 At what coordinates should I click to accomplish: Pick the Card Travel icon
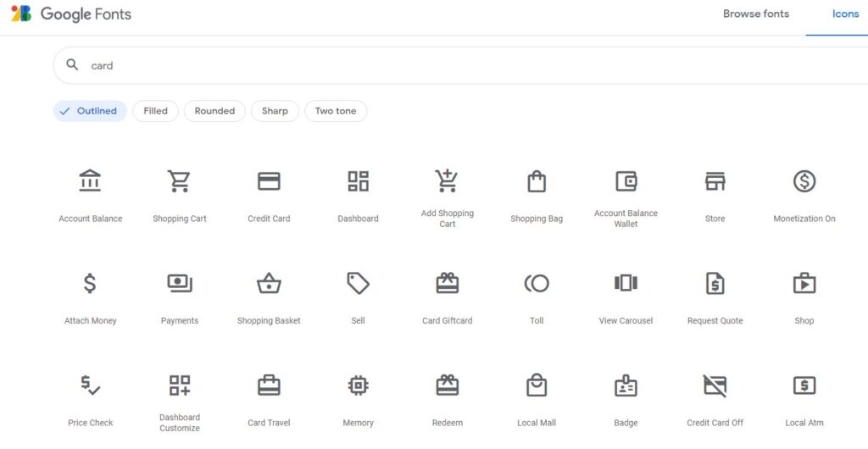269,385
